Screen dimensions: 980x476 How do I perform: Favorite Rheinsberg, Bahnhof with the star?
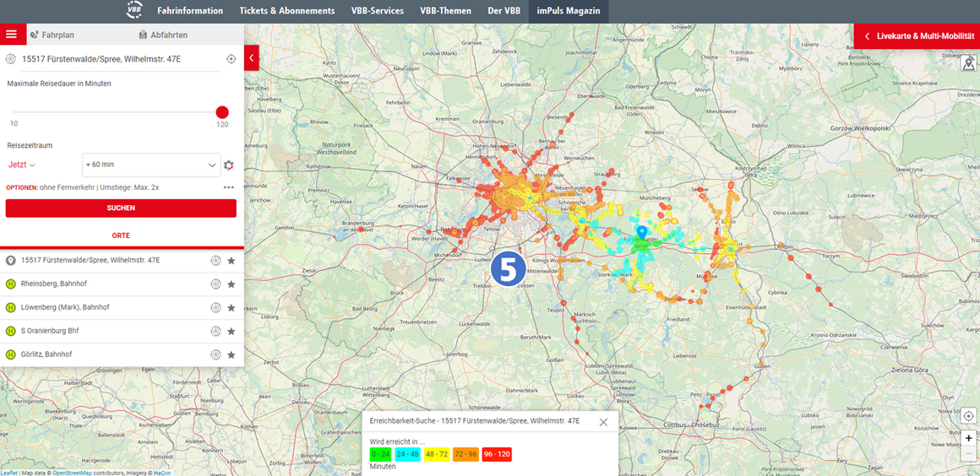point(231,284)
